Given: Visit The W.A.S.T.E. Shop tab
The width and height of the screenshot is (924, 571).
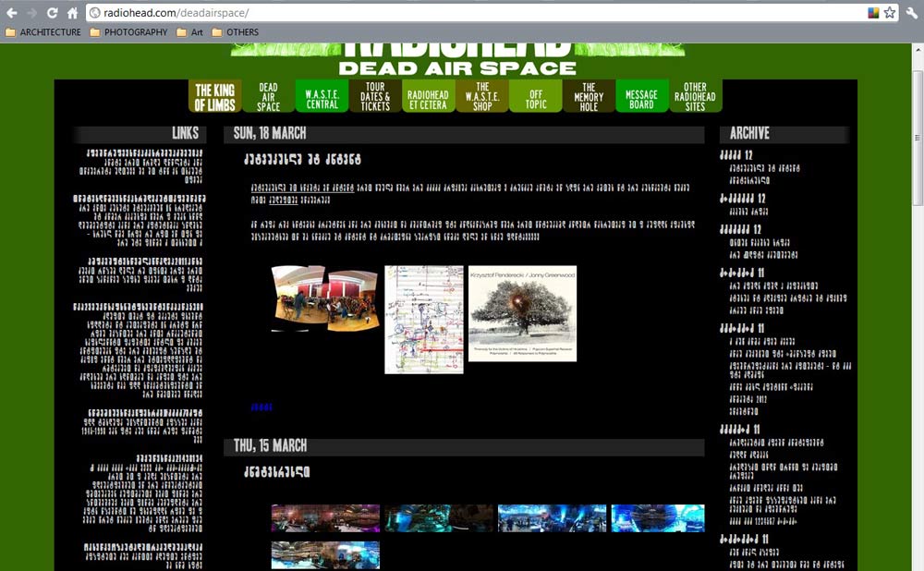Looking at the screenshot, I should 482,96.
